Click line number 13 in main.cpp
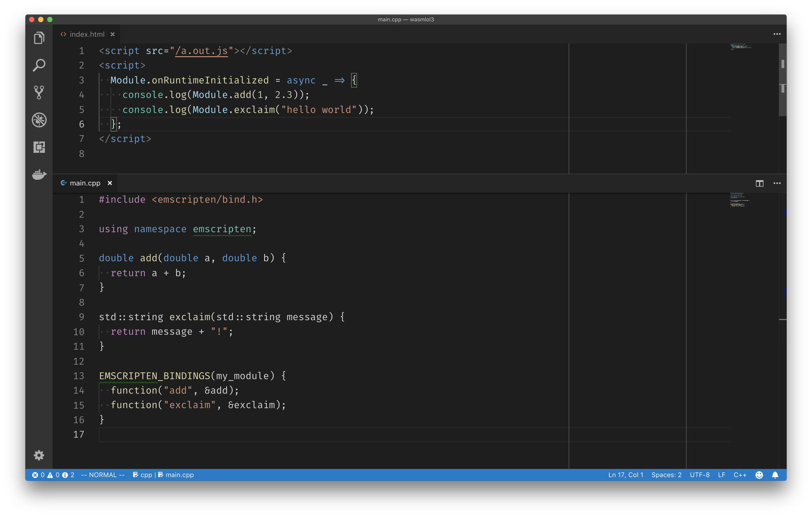 point(79,376)
